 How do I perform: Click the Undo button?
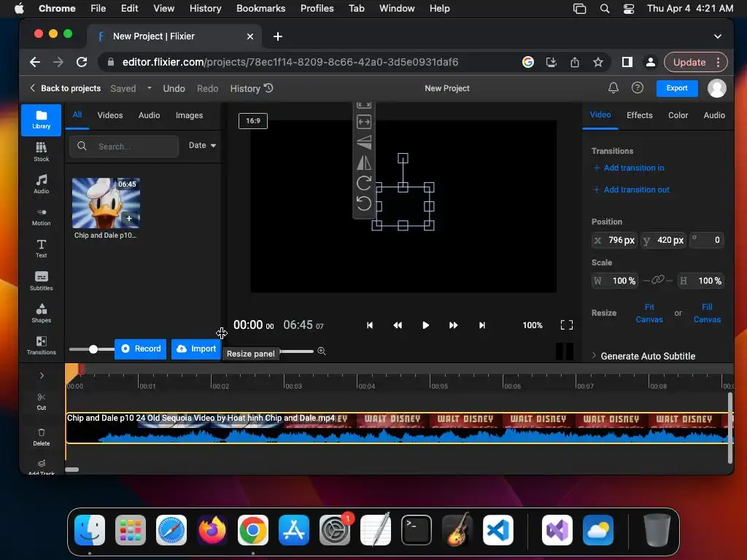(x=174, y=88)
